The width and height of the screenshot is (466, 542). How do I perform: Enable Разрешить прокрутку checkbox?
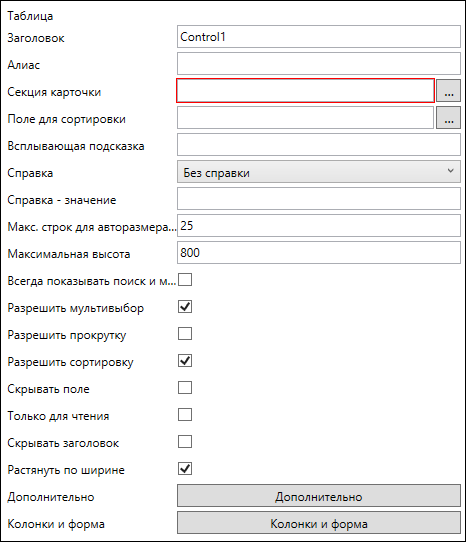[x=185, y=334]
